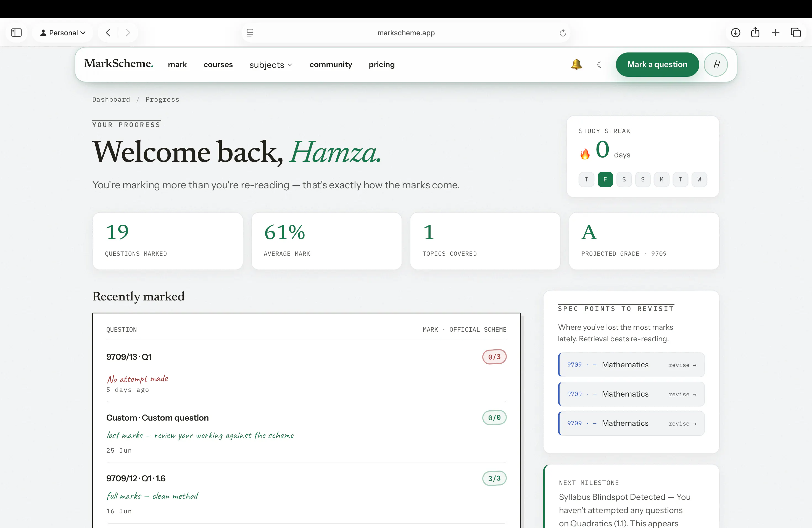Click the 0/0 mark badge
The width and height of the screenshot is (812, 528).
494,418
